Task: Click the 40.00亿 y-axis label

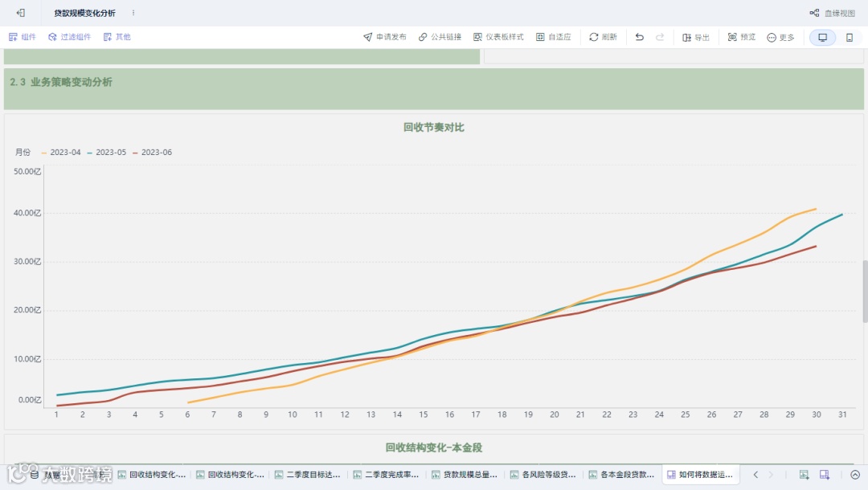Action: 27,213
